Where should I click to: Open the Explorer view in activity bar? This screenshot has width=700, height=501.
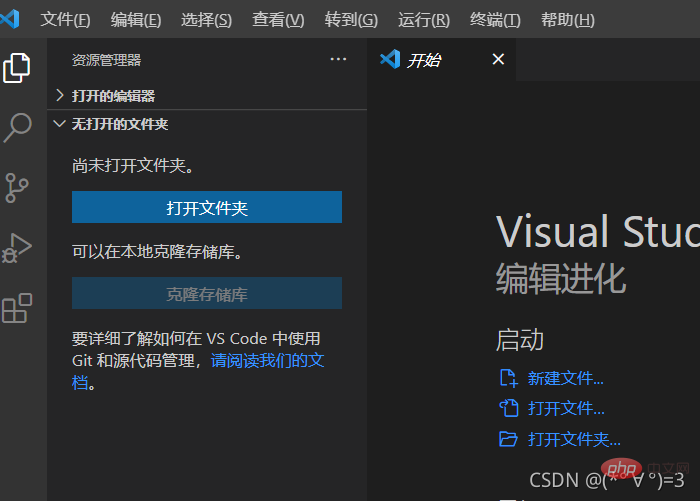(17, 68)
